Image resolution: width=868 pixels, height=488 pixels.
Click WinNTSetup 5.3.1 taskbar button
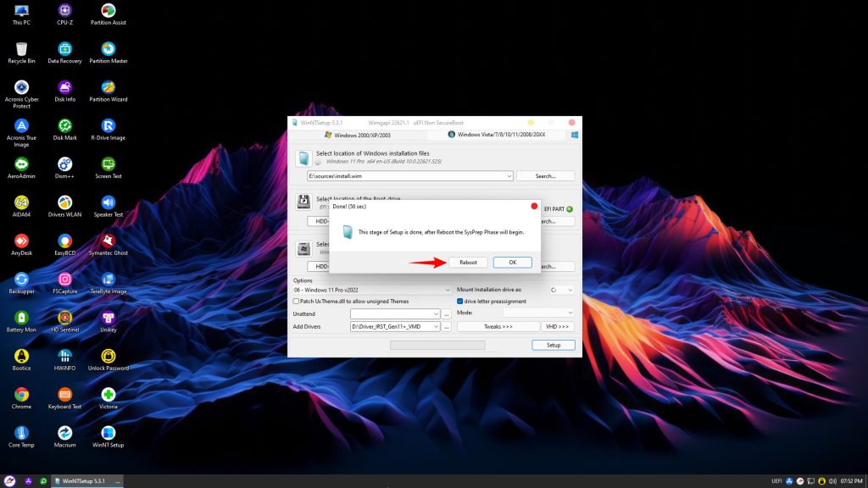(87, 481)
